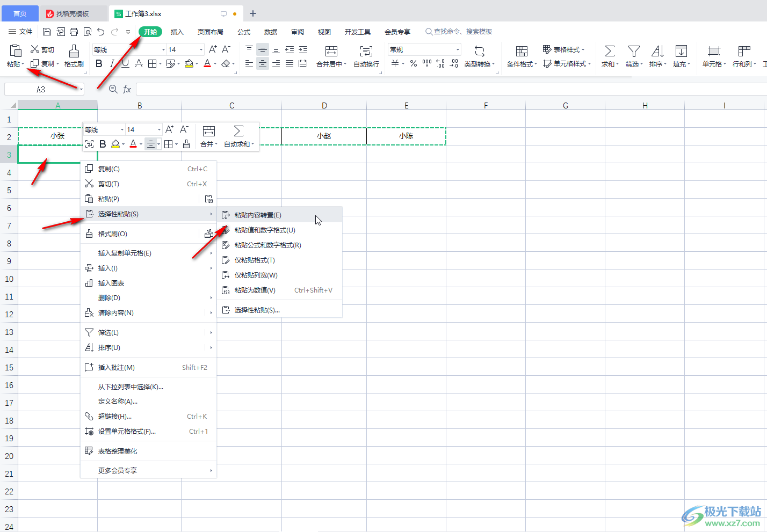Image resolution: width=767 pixels, height=532 pixels.
Task: Click the Print Preview icon
Action: tap(87, 32)
